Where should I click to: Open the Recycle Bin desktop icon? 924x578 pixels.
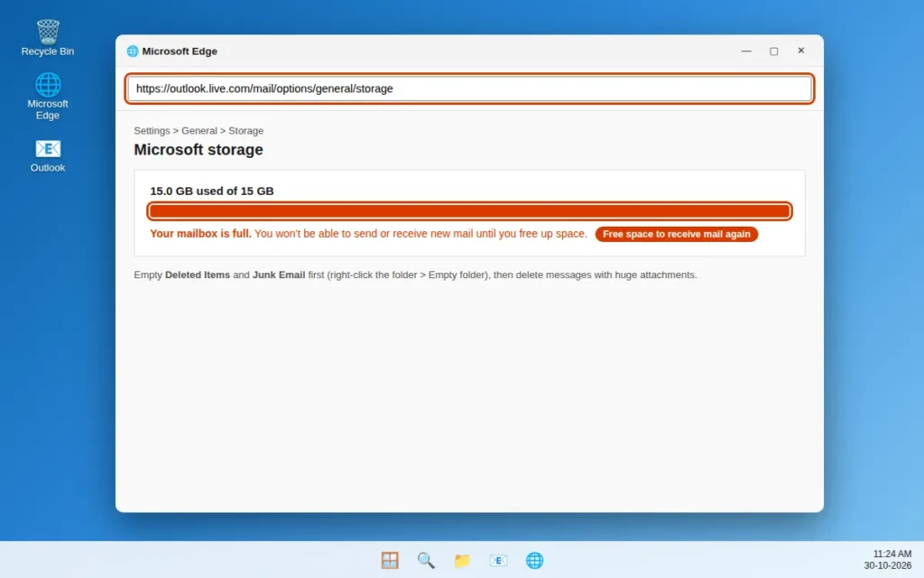click(48, 38)
